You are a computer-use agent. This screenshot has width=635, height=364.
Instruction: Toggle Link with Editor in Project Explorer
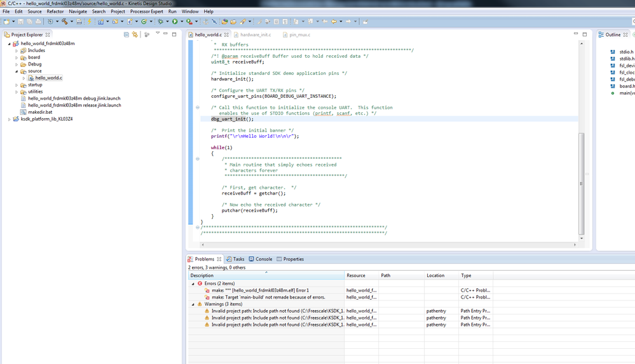pos(135,34)
